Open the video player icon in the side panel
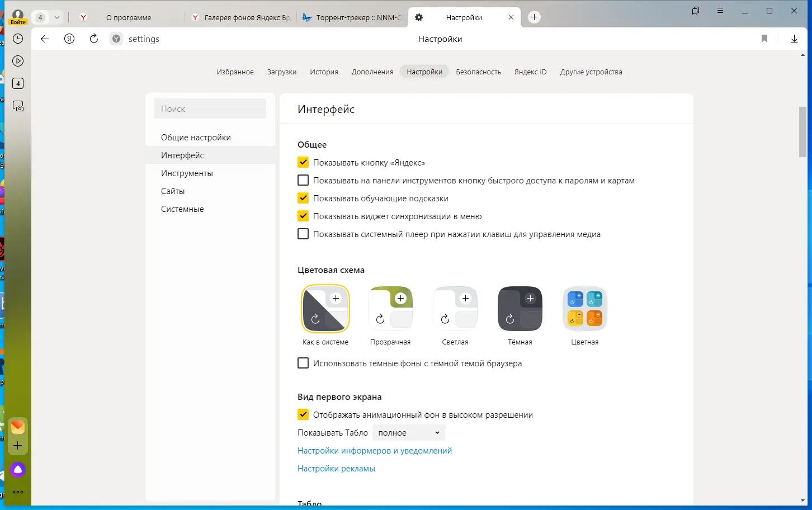 point(18,61)
